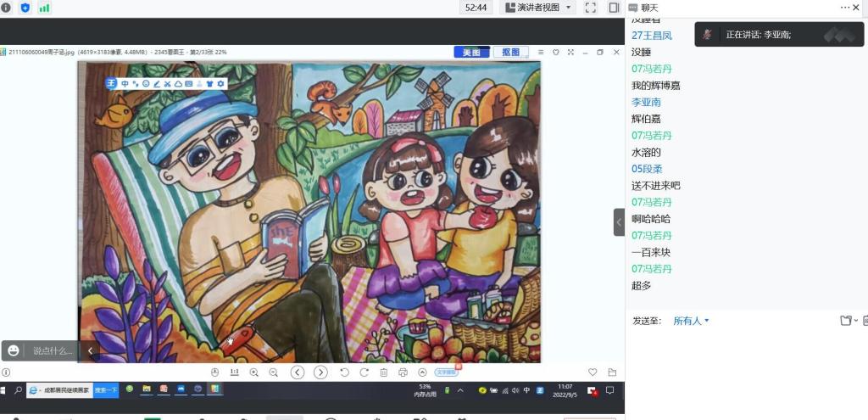Click the zoom in magnifier icon
The image size is (868, 420).
tap(254, 372)
